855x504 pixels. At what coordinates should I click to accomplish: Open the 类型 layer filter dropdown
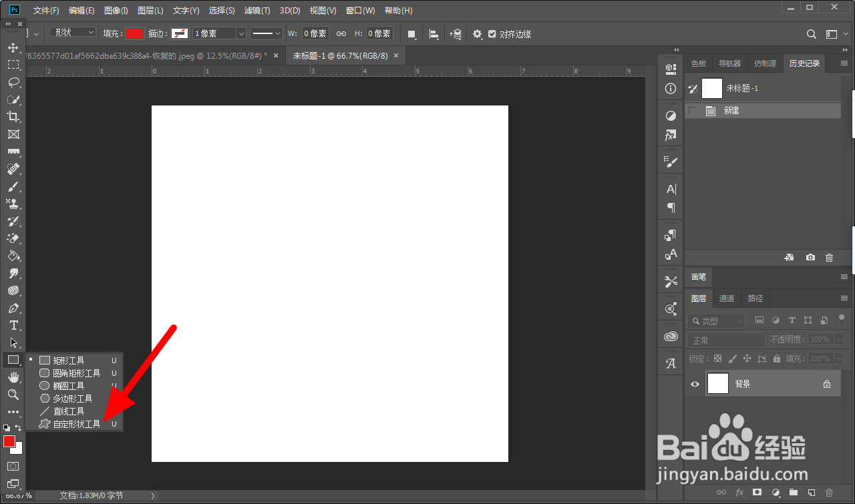tap(716, 321)
